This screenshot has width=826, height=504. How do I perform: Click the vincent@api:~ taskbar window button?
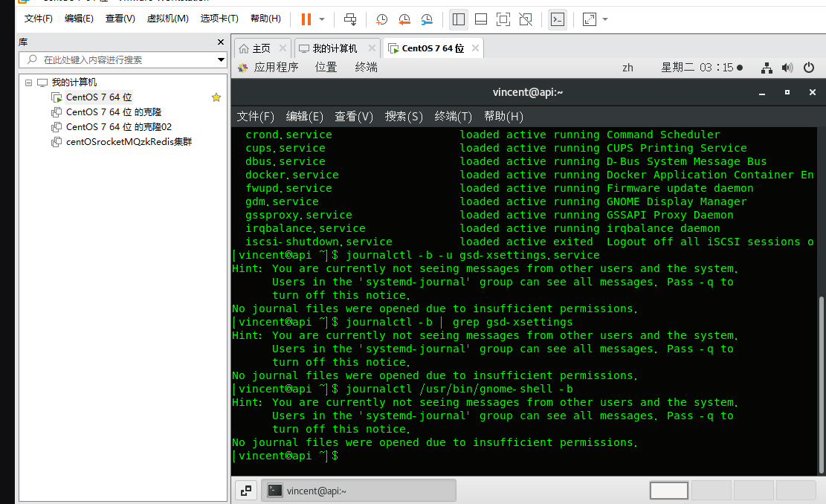pos(359,491)
